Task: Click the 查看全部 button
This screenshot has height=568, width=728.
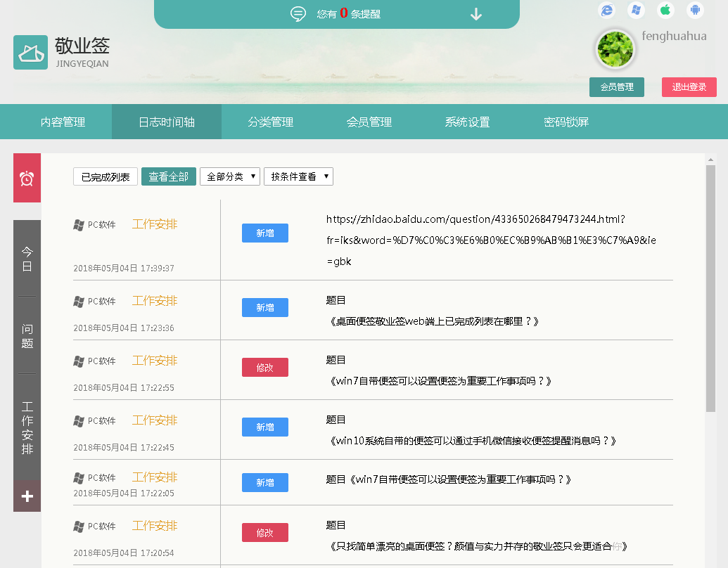Action: click(169, 177)
